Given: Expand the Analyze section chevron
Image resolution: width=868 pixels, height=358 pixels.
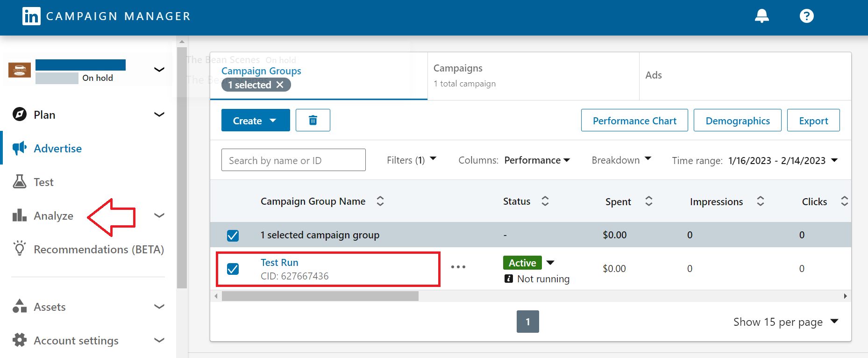Looking at the screenshot, I should point(159,215).
